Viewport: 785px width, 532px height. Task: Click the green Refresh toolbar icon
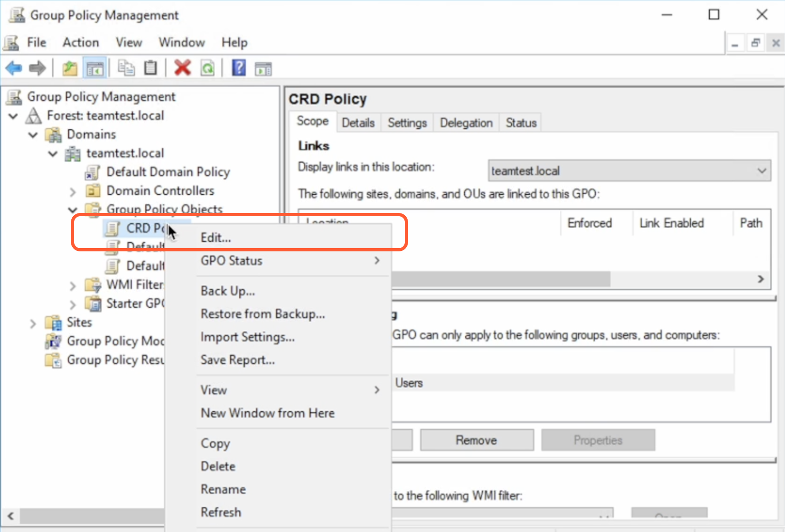point(207,69)
